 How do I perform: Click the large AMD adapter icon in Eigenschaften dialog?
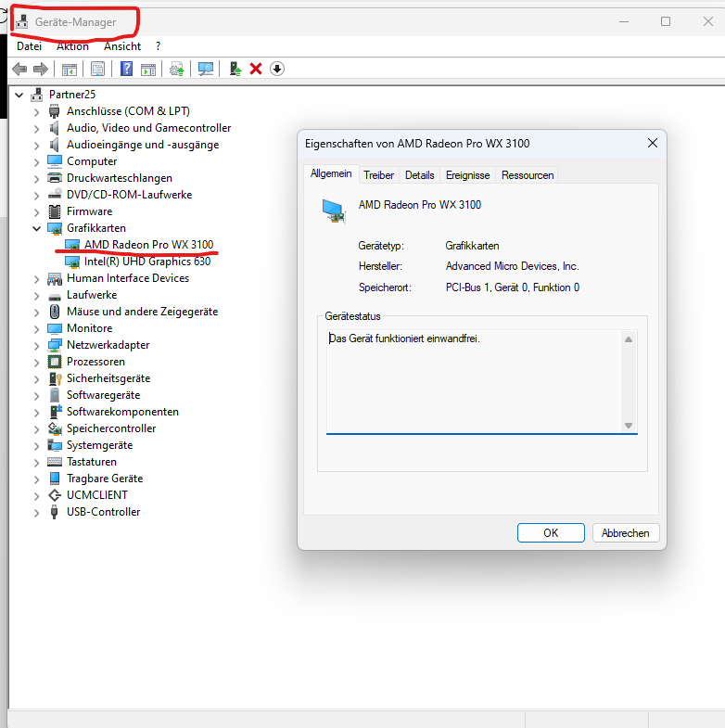click(334, 211)
